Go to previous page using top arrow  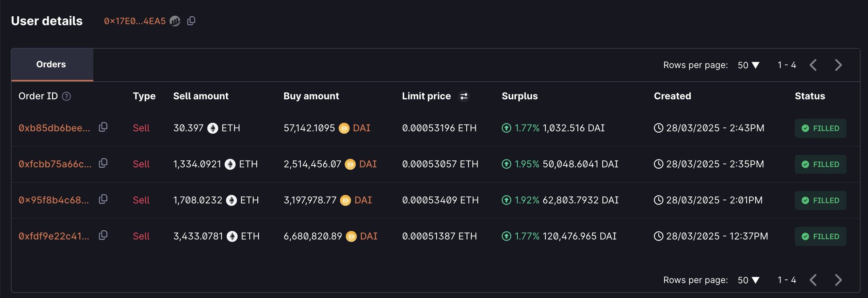[x=813, y=65]
